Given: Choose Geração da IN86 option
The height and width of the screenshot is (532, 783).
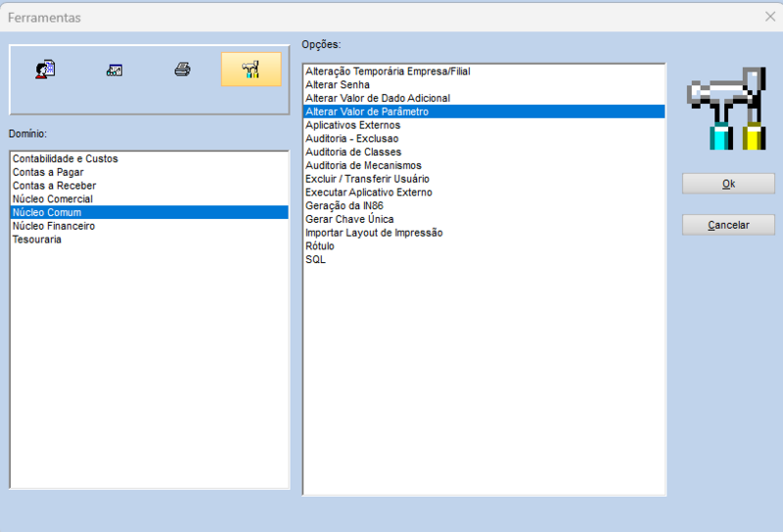Looking at the screenshot, I should coord(484,206).
